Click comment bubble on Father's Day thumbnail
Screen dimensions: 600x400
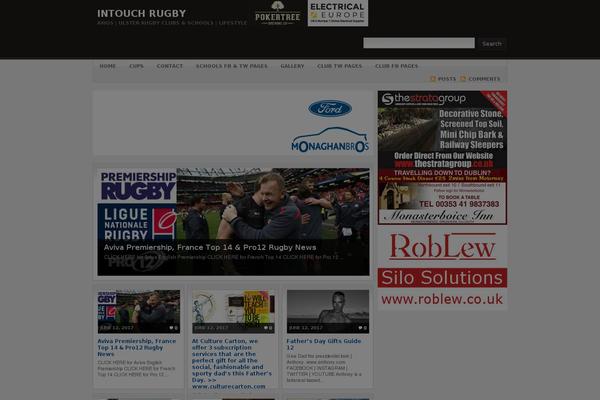(362, 328)
